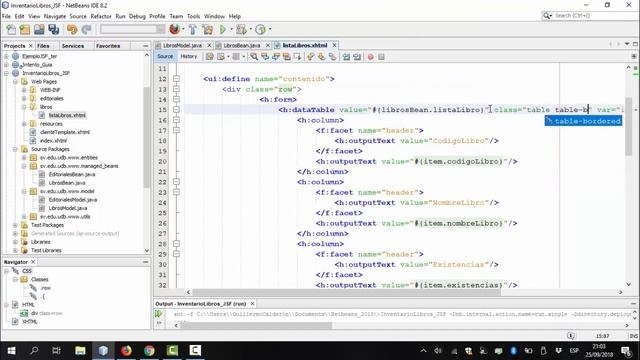Re-run the project from the Output panel

coord(158,314)
